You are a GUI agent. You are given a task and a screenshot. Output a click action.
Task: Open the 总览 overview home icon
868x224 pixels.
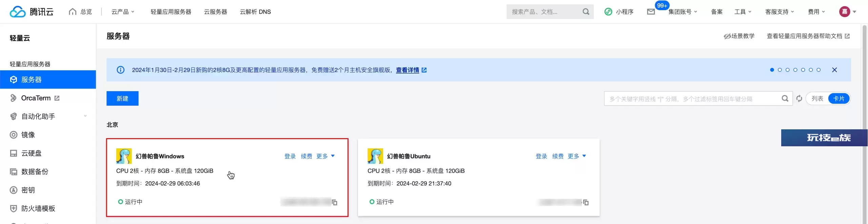[x=72, y=12]
